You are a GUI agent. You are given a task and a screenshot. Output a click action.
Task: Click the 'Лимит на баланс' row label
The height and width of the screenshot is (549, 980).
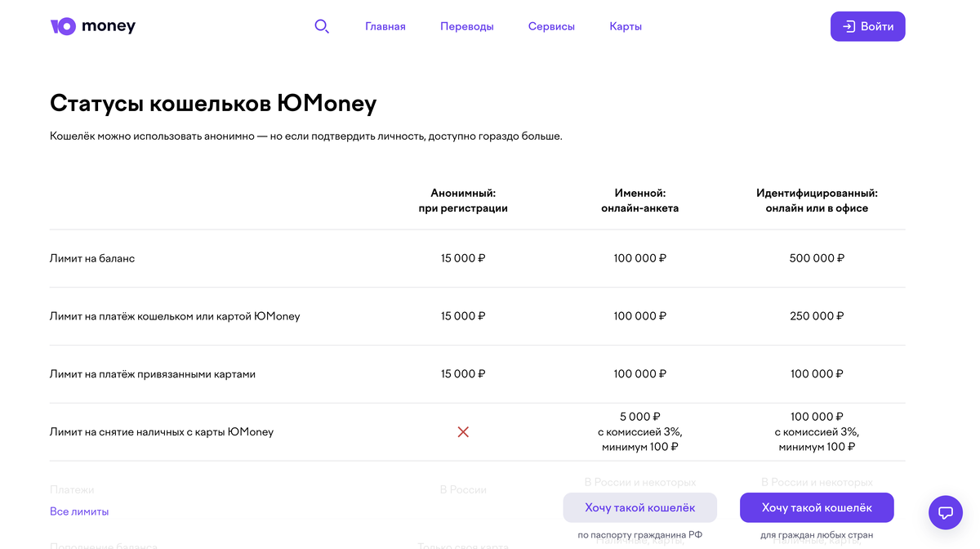pyautogui.click(x=92, y=257)
